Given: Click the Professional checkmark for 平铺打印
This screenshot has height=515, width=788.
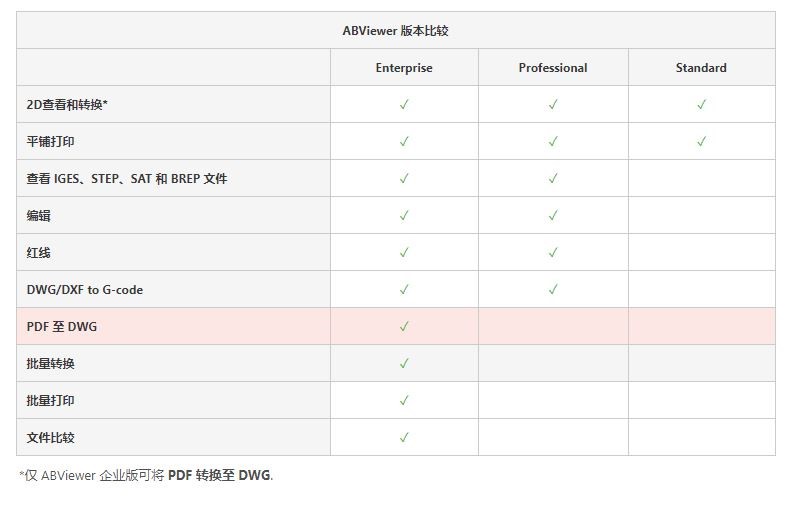Looking at the screenshot, I should tap(553, 141).
